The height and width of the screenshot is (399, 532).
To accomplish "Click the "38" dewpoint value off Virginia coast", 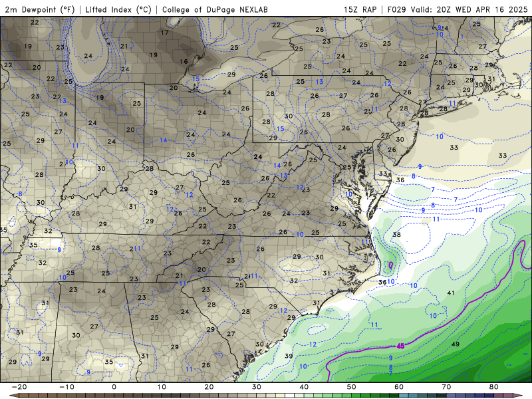I will pyautogui.click(x=396, y=235).
